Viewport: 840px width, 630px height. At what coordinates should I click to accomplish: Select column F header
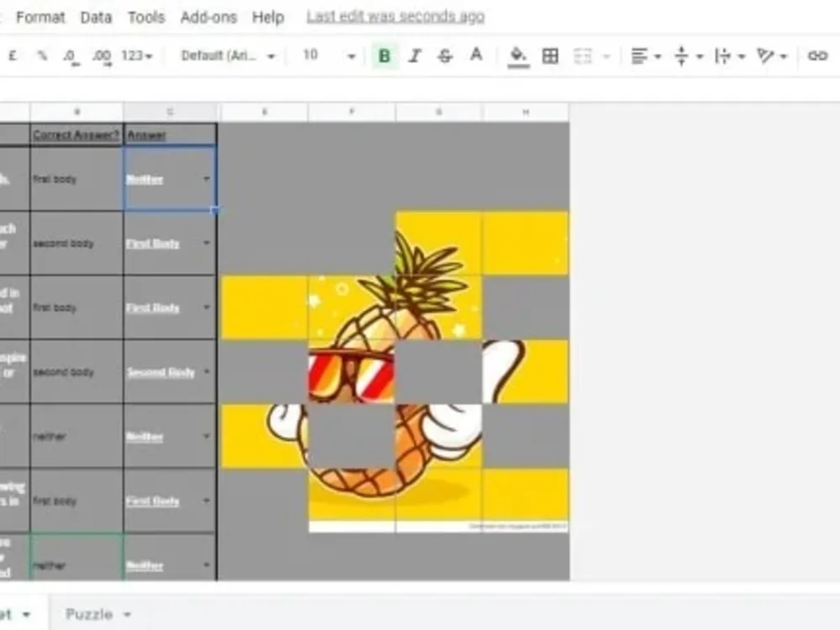(x=352, y=112)
